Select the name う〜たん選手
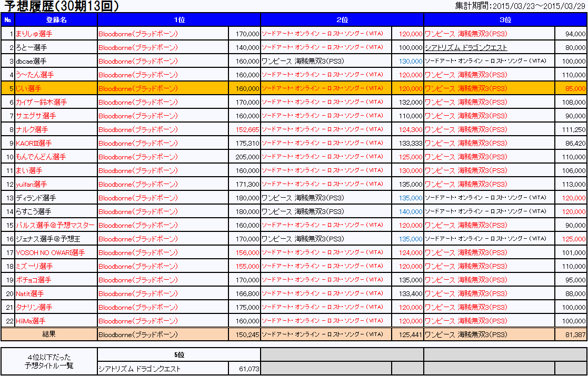The height and width of the screenshot is (376, 588). coord(35,75)
